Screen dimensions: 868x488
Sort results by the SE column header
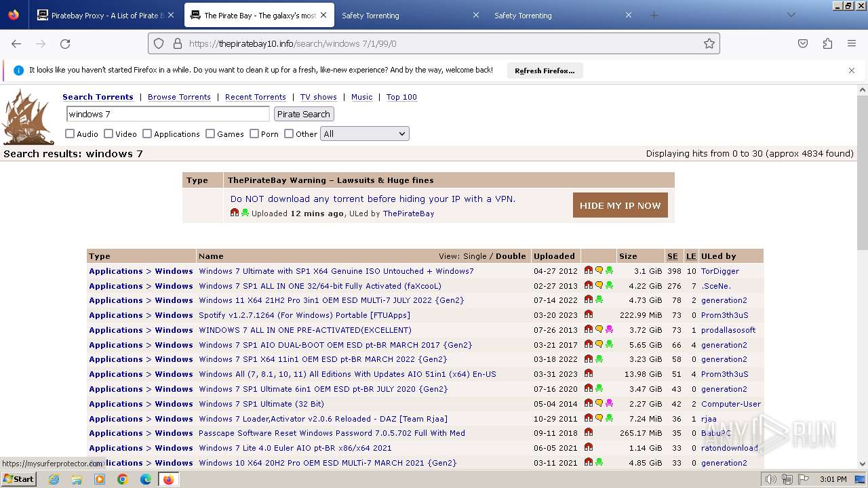point(673,256)
